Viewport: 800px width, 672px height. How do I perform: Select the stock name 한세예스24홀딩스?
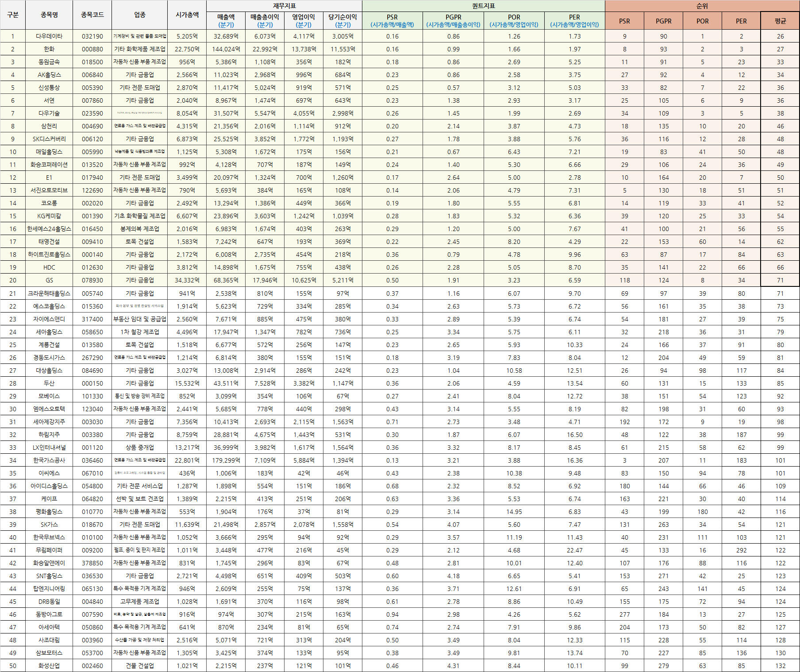[x=49, y=229]
